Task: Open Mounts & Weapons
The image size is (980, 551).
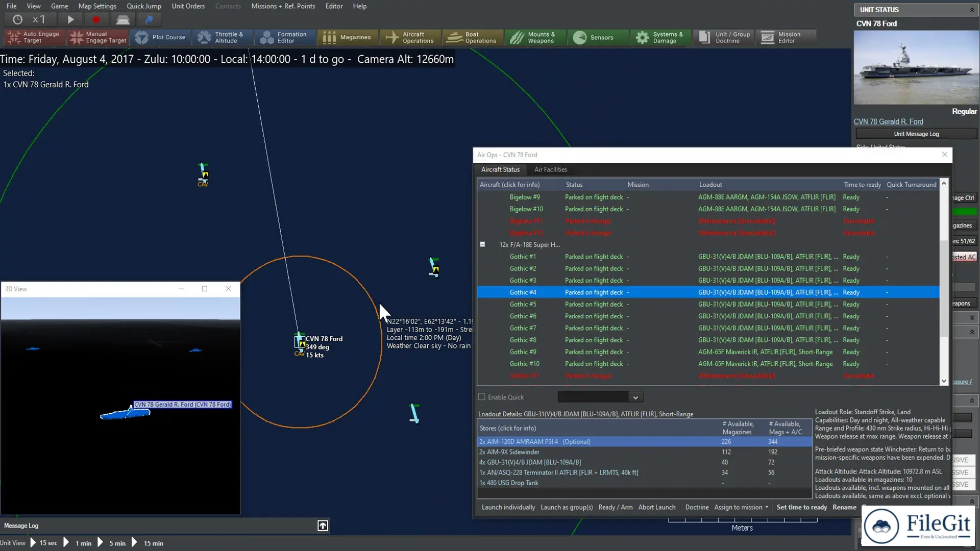Action: pos(536,37)
